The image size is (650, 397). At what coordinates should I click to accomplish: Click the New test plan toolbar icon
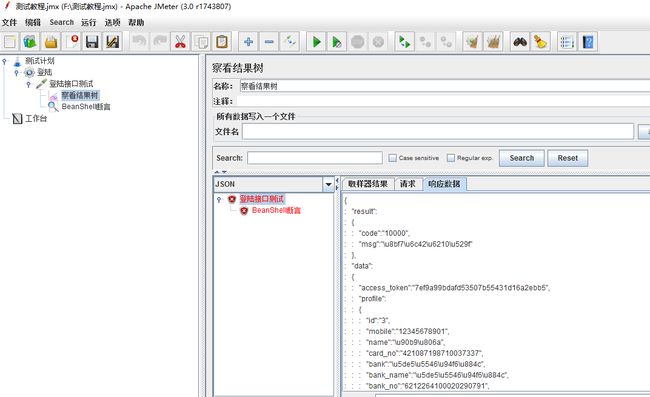10,42
